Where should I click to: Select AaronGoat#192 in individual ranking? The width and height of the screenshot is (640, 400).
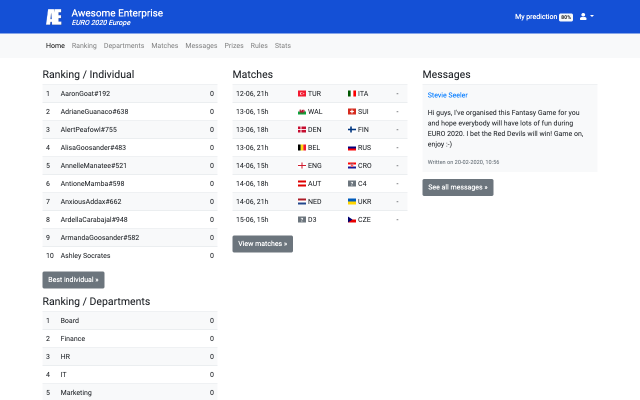85,93
